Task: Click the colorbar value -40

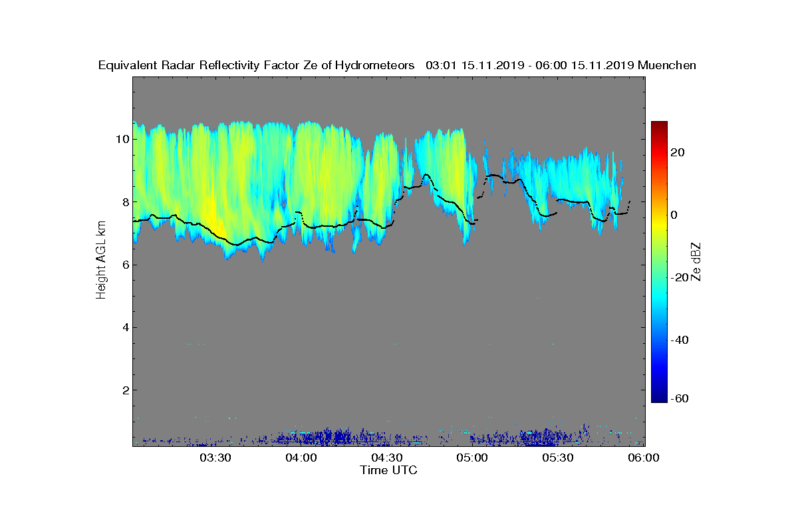Action: [x=680, y=340]
